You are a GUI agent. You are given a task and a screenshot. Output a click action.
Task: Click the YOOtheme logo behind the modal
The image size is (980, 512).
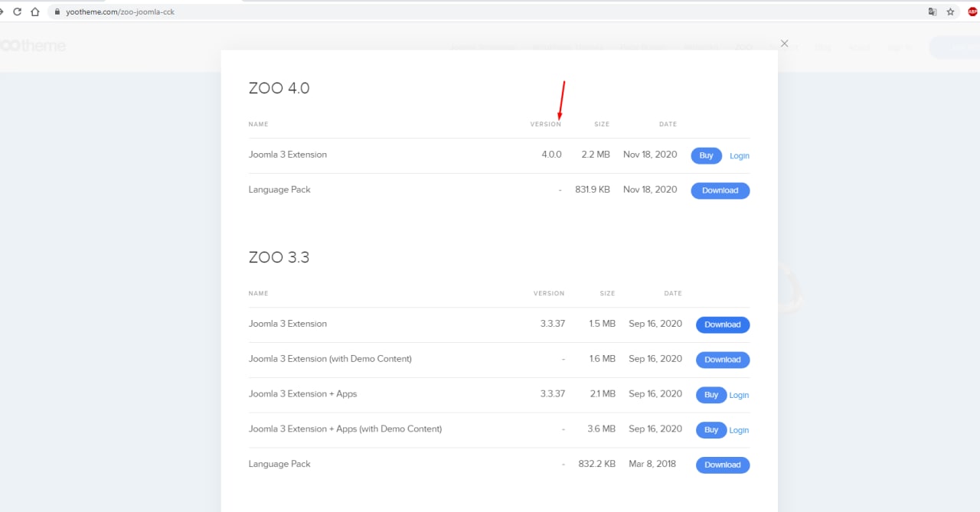33,45
